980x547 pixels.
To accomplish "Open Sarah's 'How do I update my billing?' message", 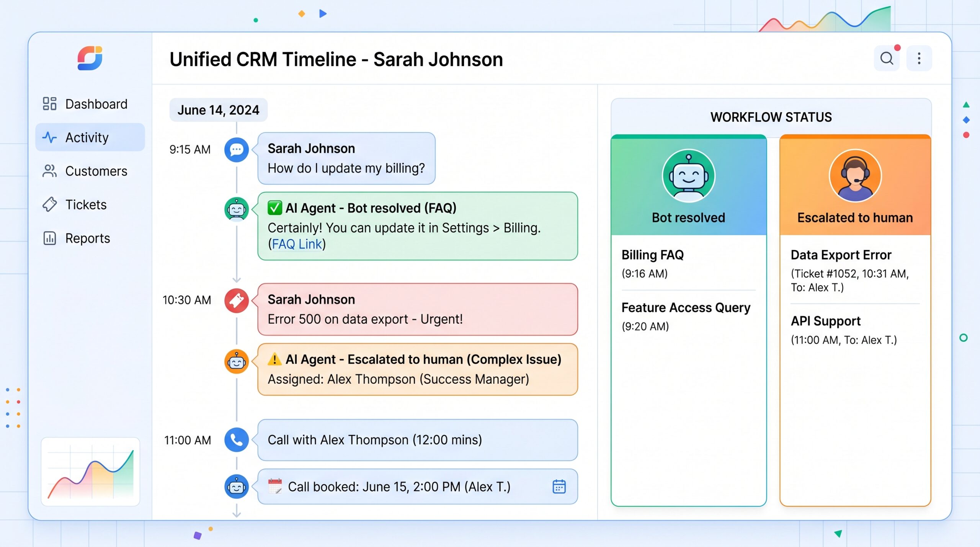I will pos(346,158).
